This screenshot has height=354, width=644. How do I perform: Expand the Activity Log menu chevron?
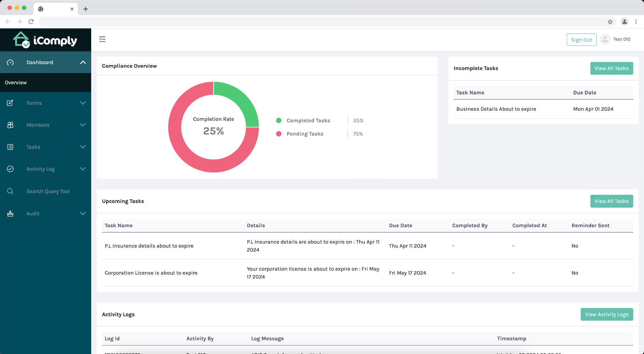point(83,169)
